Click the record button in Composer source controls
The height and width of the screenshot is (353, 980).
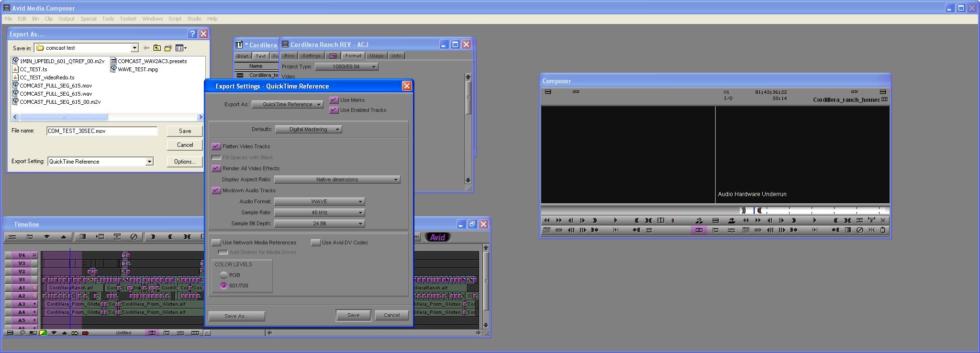pos(672,221)
